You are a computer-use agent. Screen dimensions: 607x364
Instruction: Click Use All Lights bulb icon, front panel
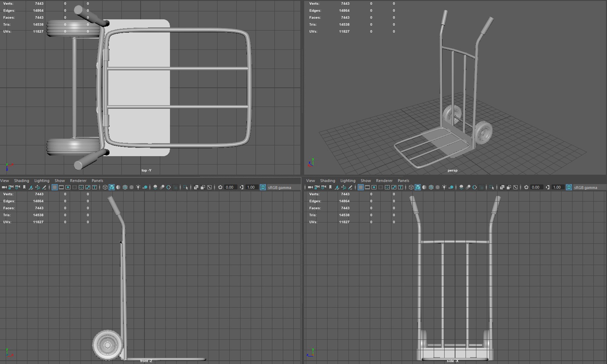pyautogui.click(x=138, y=187)
